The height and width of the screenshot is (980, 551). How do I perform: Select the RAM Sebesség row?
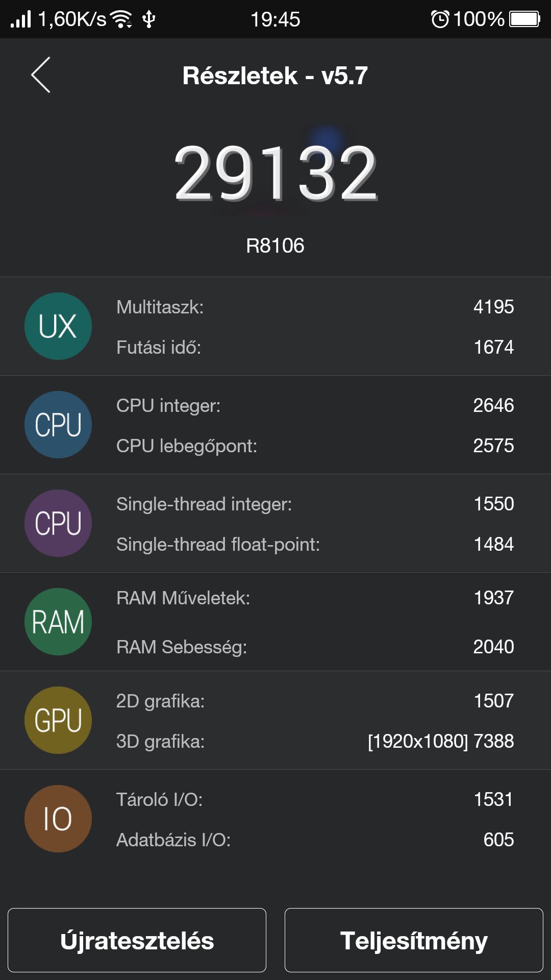[x=314, y=647]
